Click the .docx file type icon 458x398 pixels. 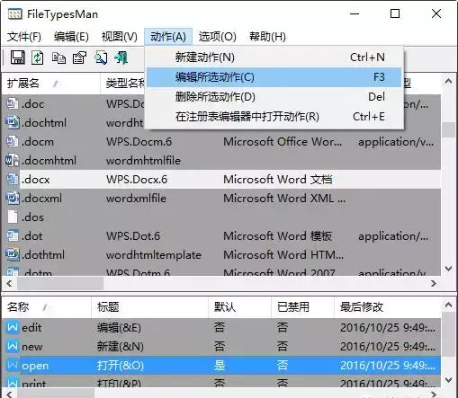pos(13,179)
